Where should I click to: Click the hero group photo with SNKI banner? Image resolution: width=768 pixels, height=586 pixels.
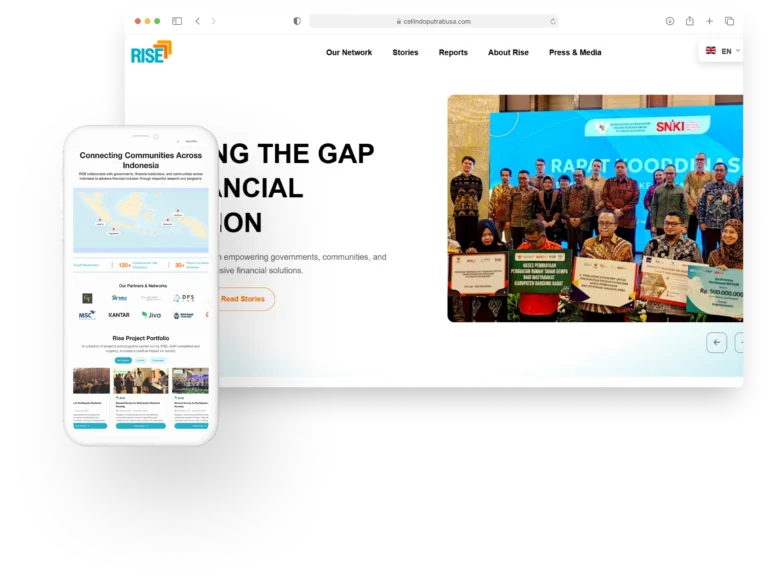[595, 208]
